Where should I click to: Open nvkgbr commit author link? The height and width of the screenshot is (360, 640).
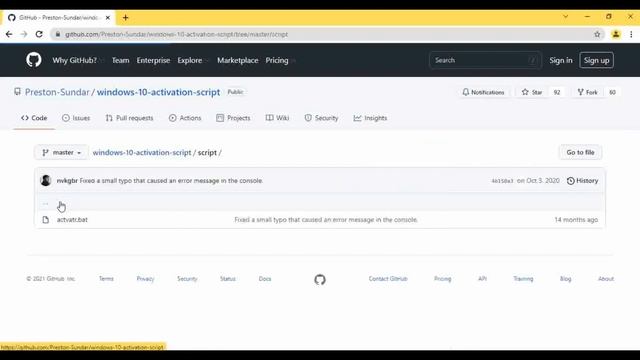[67, 180]
